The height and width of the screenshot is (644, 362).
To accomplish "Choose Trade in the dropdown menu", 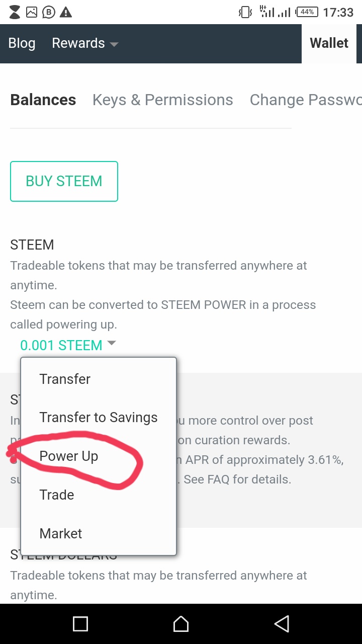I will click(57, 495).
